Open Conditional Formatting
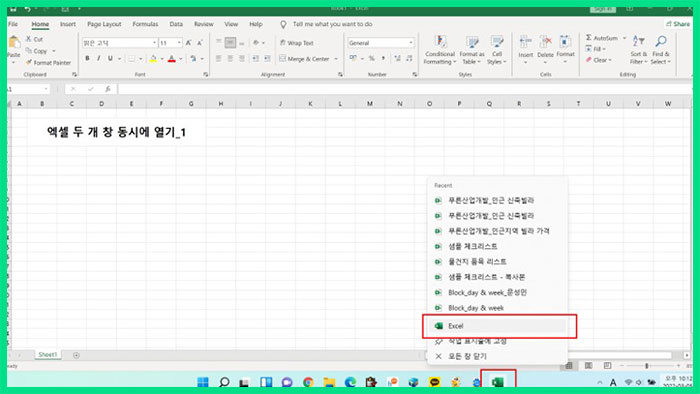700x394 pixels. (440, 50)
